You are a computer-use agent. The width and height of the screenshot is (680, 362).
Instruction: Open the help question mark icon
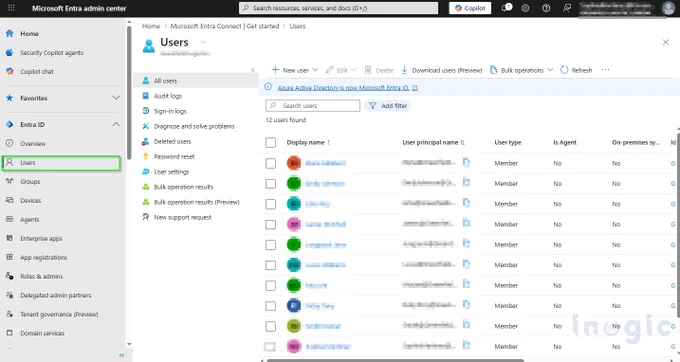(546, 8)
